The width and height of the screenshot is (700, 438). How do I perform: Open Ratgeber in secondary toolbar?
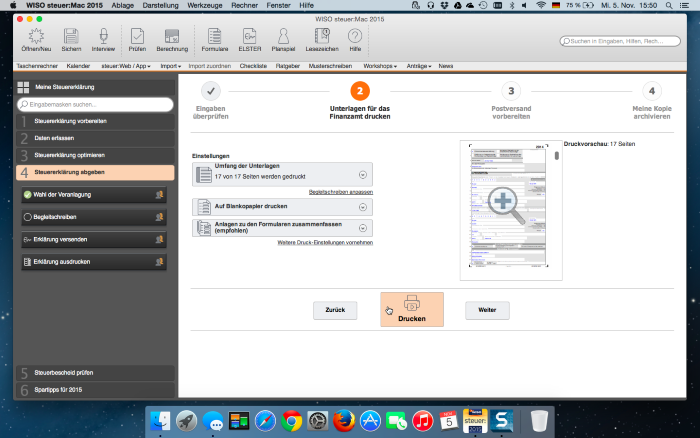(288, 66)
